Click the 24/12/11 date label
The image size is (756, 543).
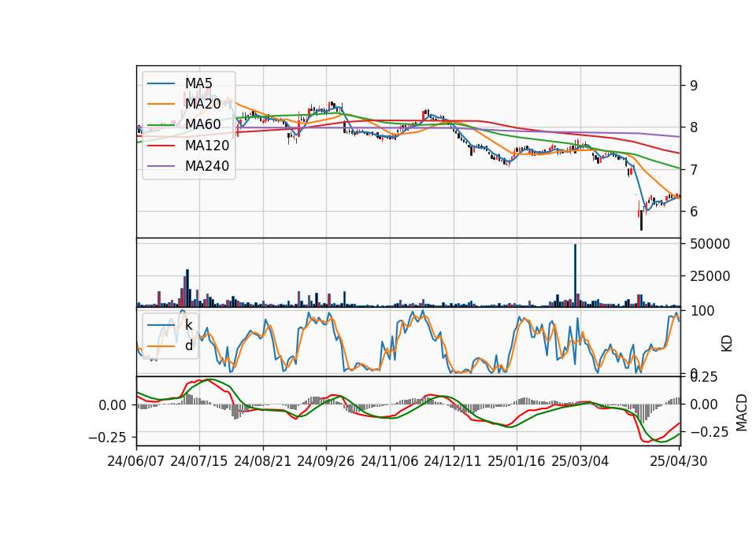coord(452,461)
